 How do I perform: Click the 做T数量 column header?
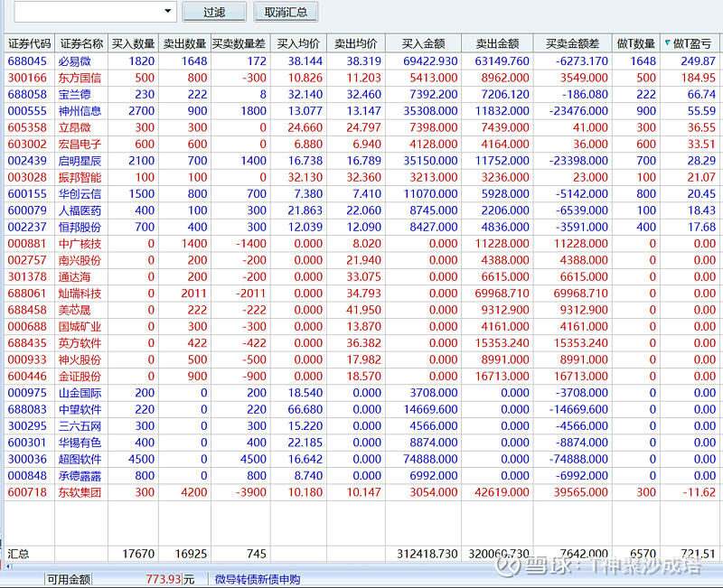[x=636, y=43]
